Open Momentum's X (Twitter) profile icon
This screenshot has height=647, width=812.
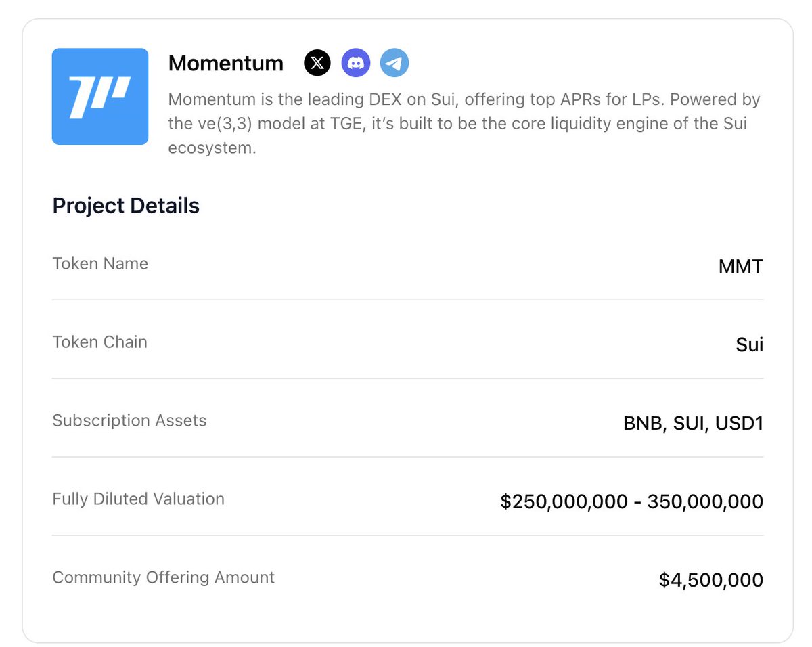click(317, 64)
